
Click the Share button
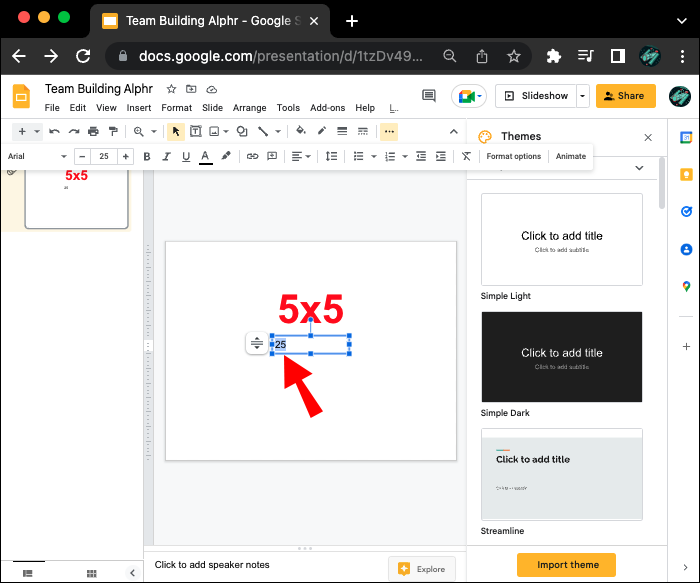(x=625, y=96)
